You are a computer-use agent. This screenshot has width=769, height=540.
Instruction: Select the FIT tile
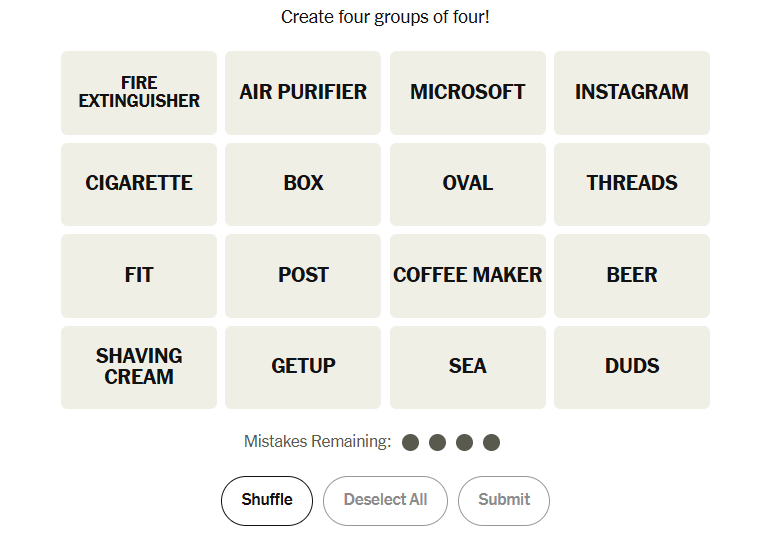[139, 276]
